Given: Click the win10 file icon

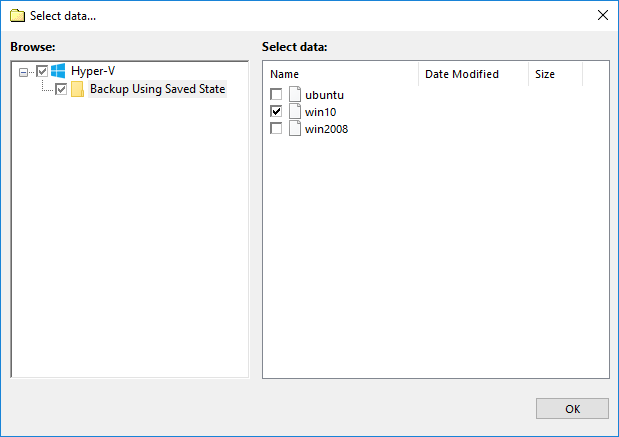Looking at the screenshot, I should [294, 112].
